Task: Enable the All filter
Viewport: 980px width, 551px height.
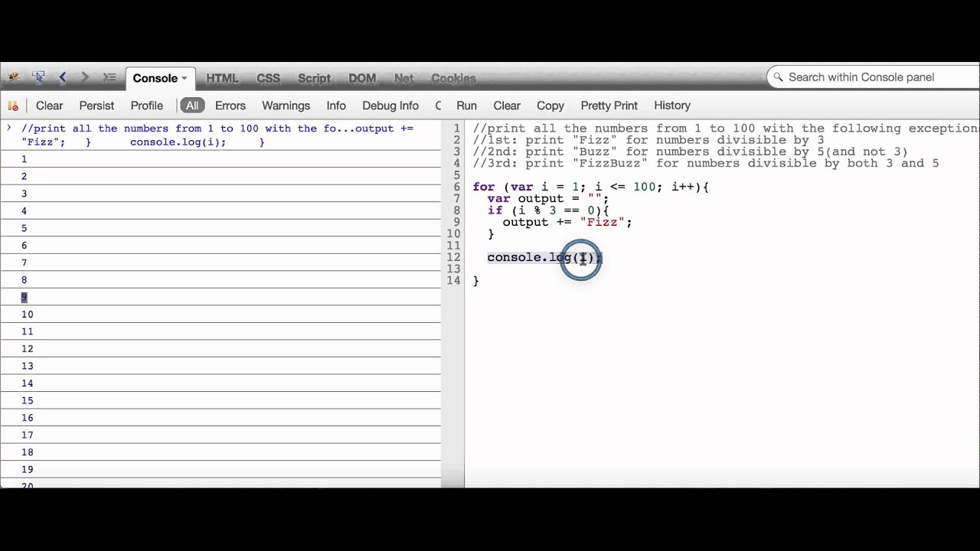Action: click(192, 106)
